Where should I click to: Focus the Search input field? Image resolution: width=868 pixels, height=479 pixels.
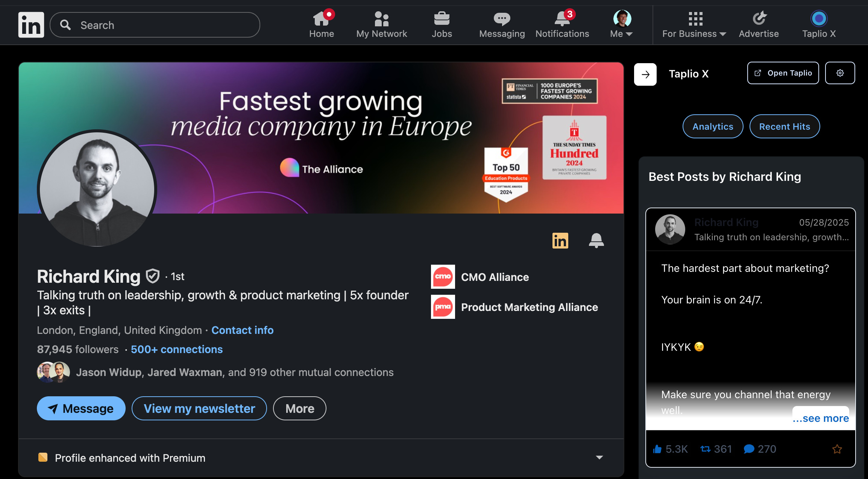[x=155, y=25]
